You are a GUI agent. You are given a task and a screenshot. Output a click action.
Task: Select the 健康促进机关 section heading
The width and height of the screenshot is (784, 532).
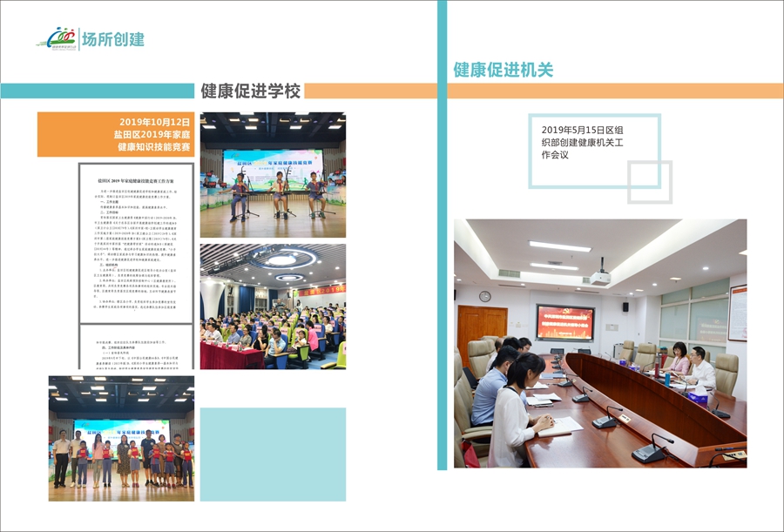click(x=503, y=71)
